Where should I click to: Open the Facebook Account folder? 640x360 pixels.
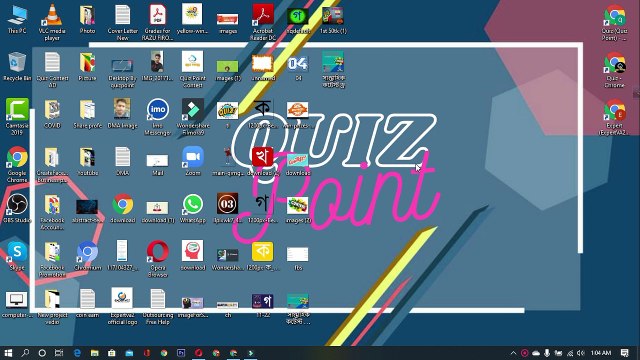tap(52, 212)
